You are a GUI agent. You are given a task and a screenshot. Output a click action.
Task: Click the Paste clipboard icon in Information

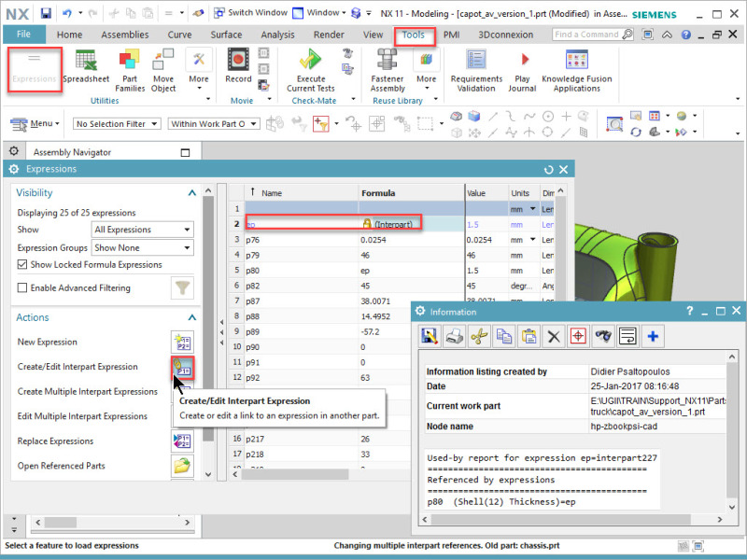click(529, 337)
